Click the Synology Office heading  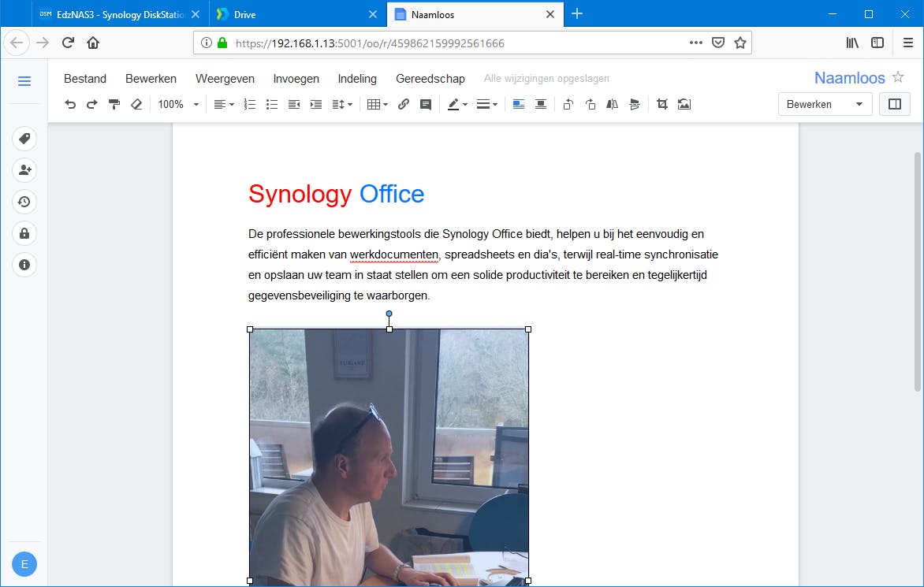336,194
